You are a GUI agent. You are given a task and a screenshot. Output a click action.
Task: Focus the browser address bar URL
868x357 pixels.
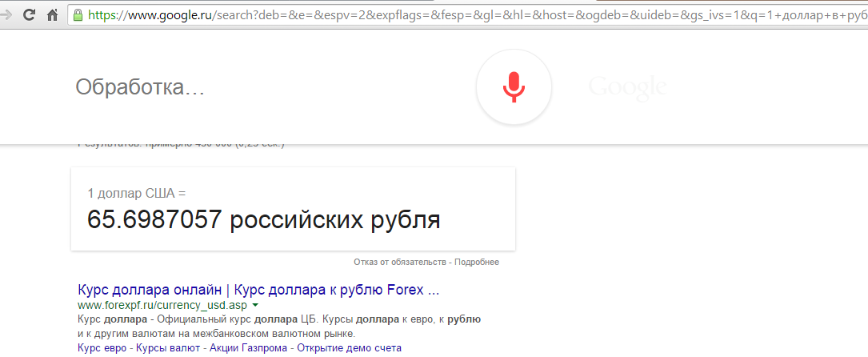pyautogui.click(x=468, y=15)
